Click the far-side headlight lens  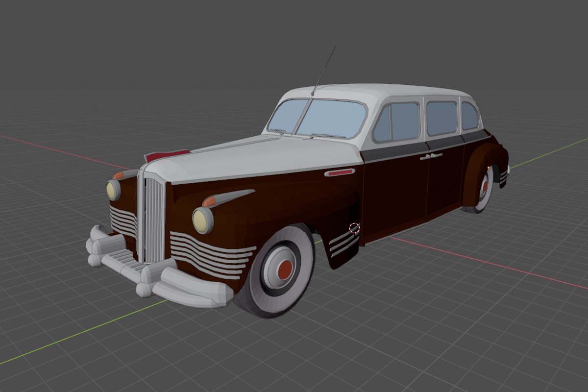coord(113,190)
